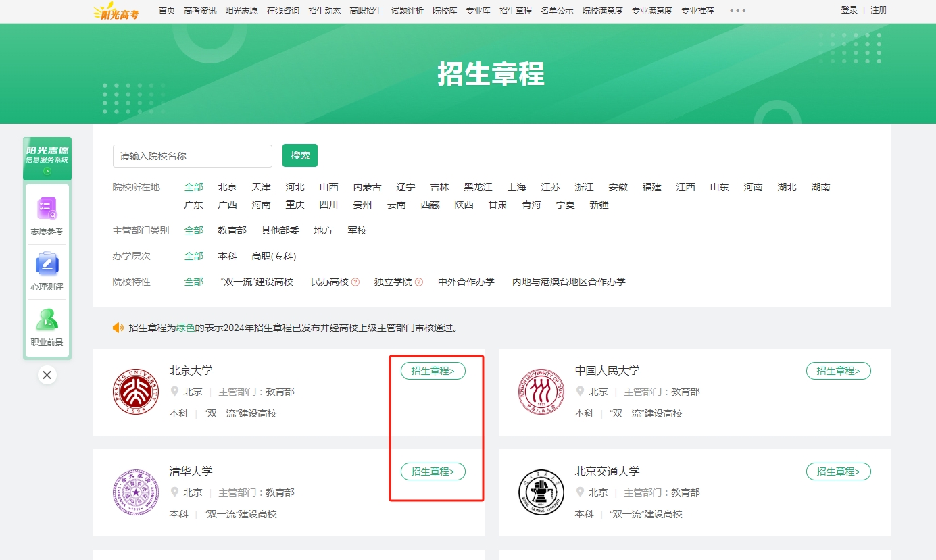Open 招生章程 for 清华大学
This screenshot has width=936, height=560.
433,472
